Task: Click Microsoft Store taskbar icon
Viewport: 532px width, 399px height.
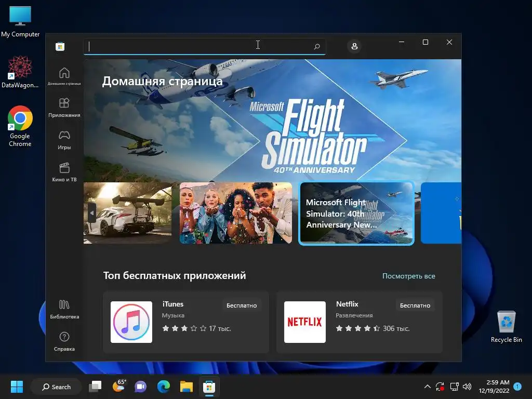Action: click(209, 387)
